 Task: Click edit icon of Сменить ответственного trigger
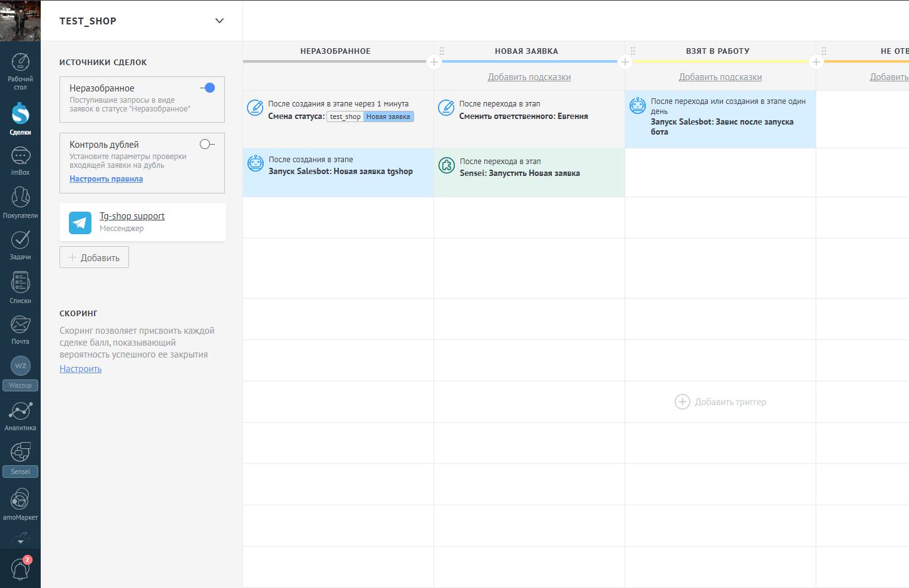click(x=446, y=108)
